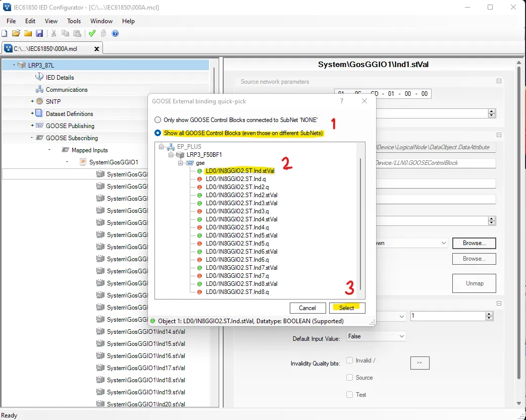Screen dimensions: 526x420
Task: Select the IED Details info icon
Action: (39, 77)
